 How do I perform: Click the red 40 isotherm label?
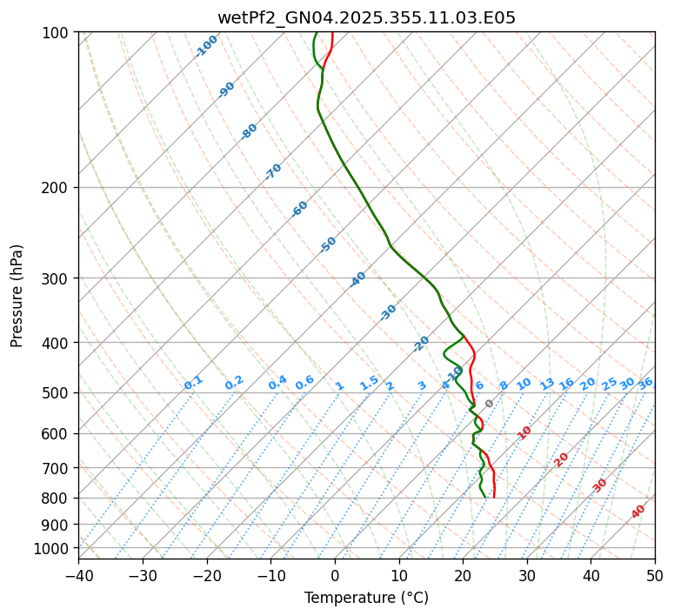[638, 512]
